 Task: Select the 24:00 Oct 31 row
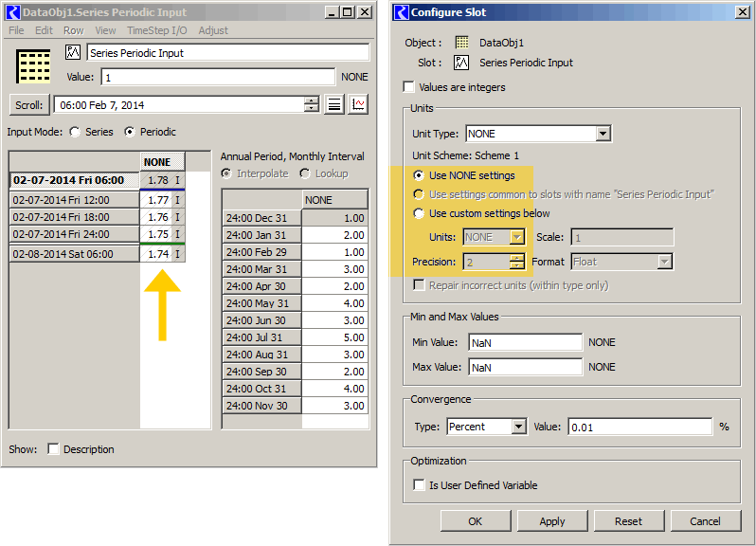pyautogui.click(x=261, y=389)
